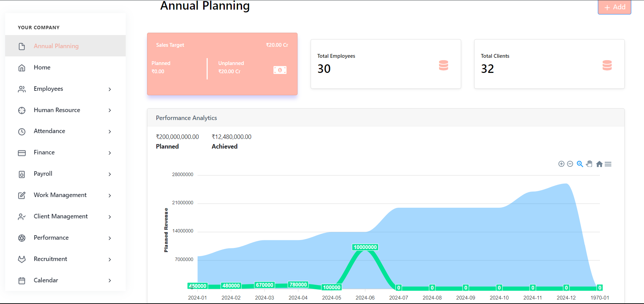Click the ₹200,000,000.00 Planned value
The height and width of the screenshot is (304, 644).
click(177, 137)
